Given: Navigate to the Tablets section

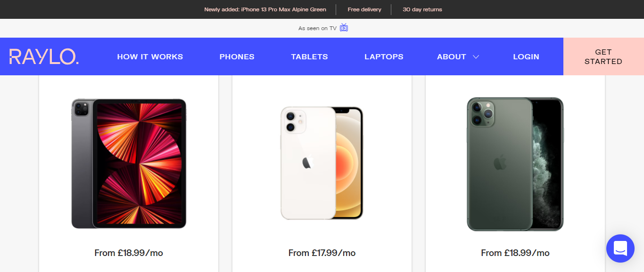Looking at the screenshot, I should pos(309,57).
